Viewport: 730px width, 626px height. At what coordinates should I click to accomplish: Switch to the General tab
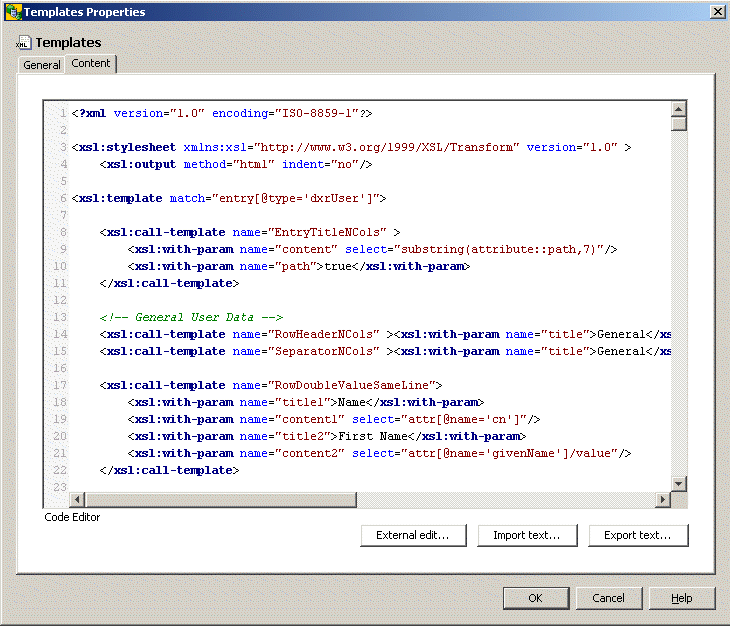[42, 65]
